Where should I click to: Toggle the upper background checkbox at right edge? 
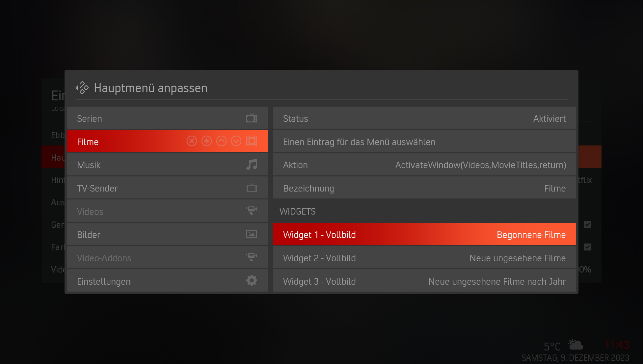(x=587, y=224)
